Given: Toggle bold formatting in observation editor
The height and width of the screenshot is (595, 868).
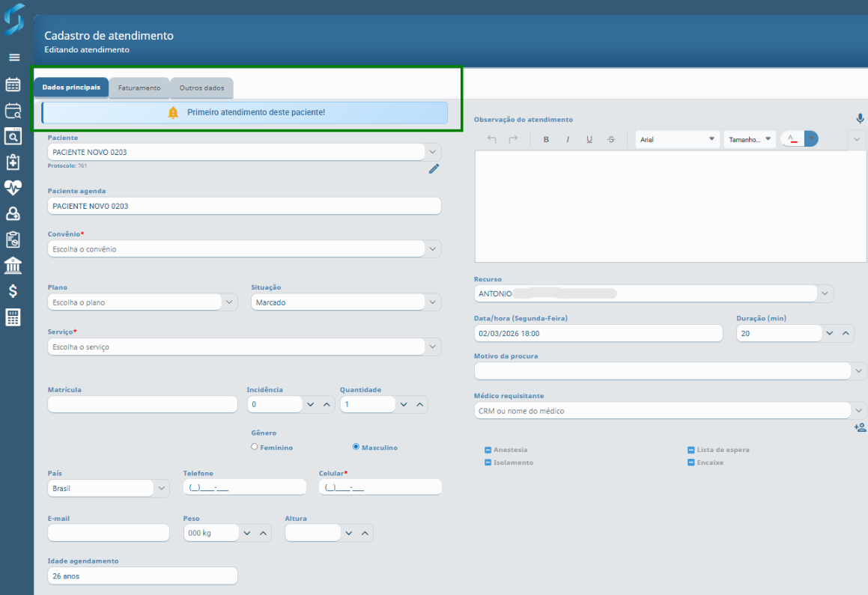Looking at the screenshot, I should 546,139.
